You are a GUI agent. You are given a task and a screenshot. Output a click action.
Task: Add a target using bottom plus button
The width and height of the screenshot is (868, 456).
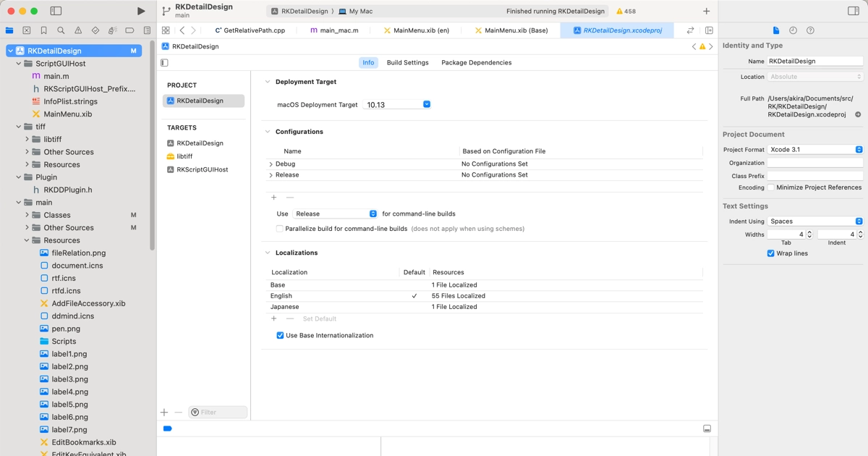(x=164, y=412)
